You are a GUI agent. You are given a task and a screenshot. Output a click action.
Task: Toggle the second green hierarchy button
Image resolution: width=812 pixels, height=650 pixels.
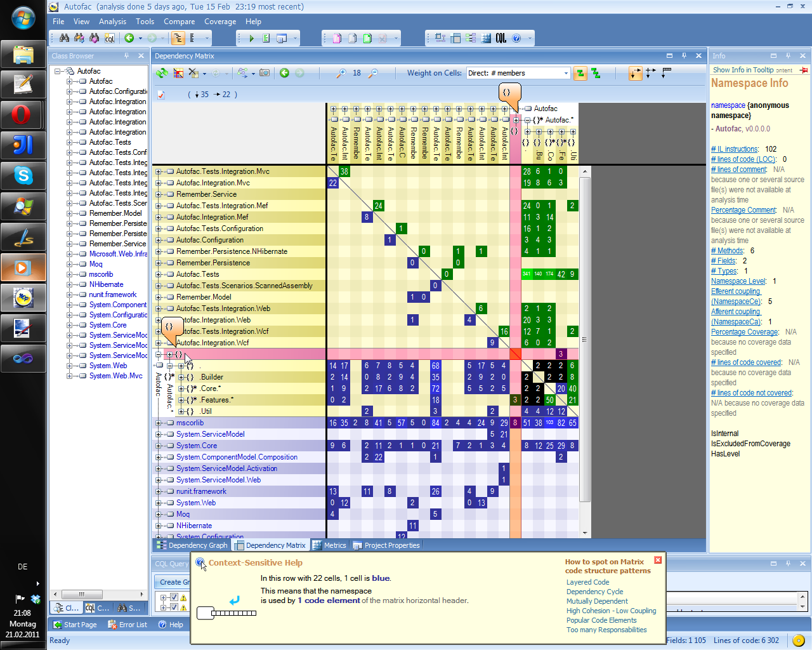[596, 73]
